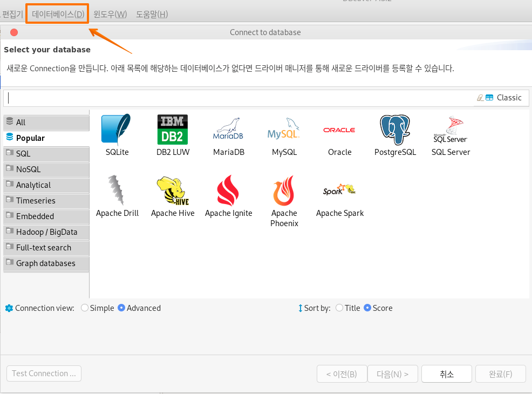Viewport: 532px width, 394px height.
Task: Choose the Apache Hive bee icon
Action: coord(173,191)
